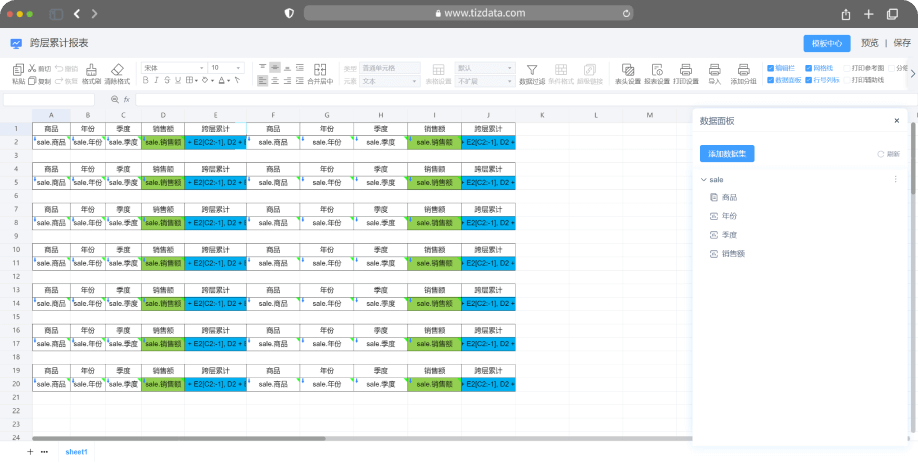This screenshot has height=463, width=918.
Task: Open the font size dropdown showing 10
Action: coord(227,68)
